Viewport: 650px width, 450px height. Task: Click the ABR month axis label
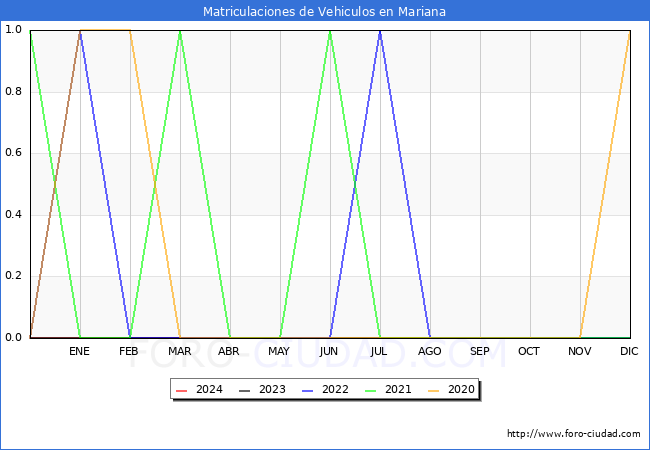[229, 351]
